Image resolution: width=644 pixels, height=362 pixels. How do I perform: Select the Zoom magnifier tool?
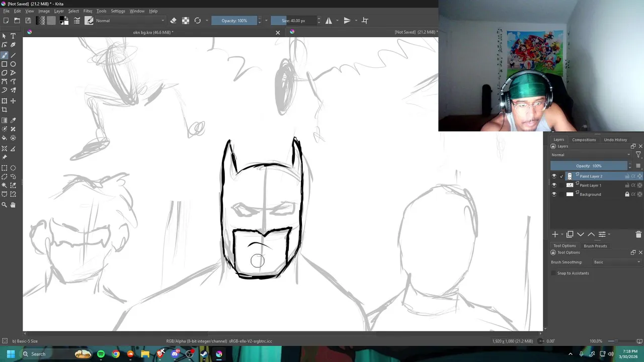[x=5, y=205]
